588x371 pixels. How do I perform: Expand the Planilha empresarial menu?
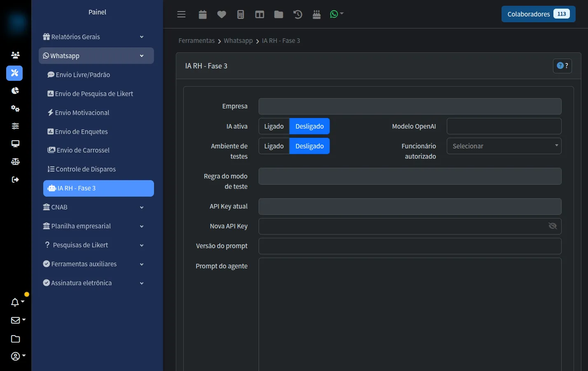96,226
